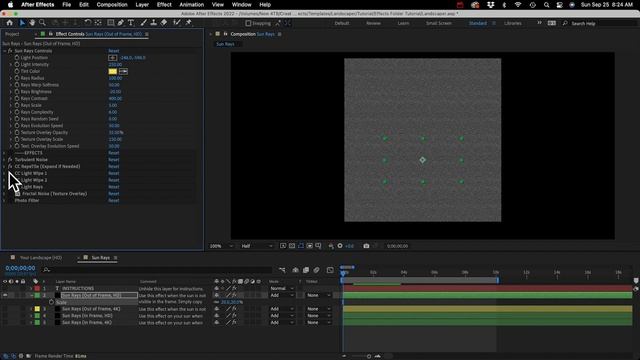Select the Pen tool

(x=121, y=23)
